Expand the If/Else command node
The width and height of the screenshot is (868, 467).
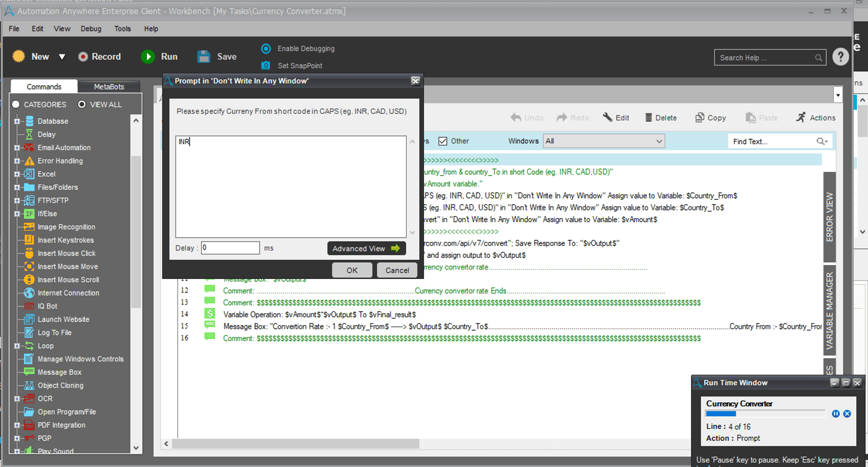click(x=17, y=213)
